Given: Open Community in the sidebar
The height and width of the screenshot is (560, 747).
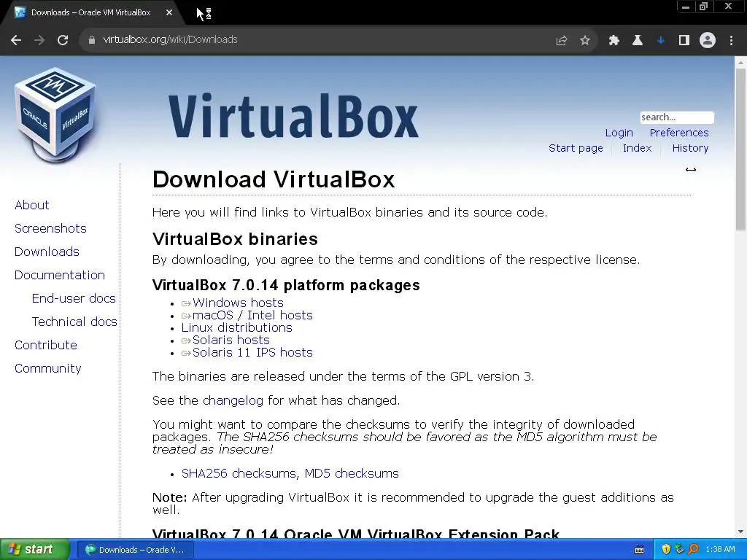Looking at the screenshot, I should (x=47, y=368).
